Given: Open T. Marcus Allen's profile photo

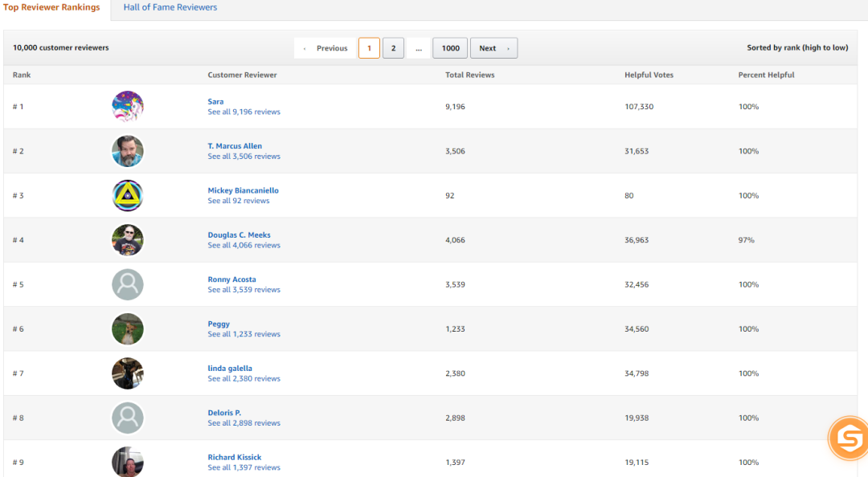Looking at the screenshot, I should pos(127,151).
